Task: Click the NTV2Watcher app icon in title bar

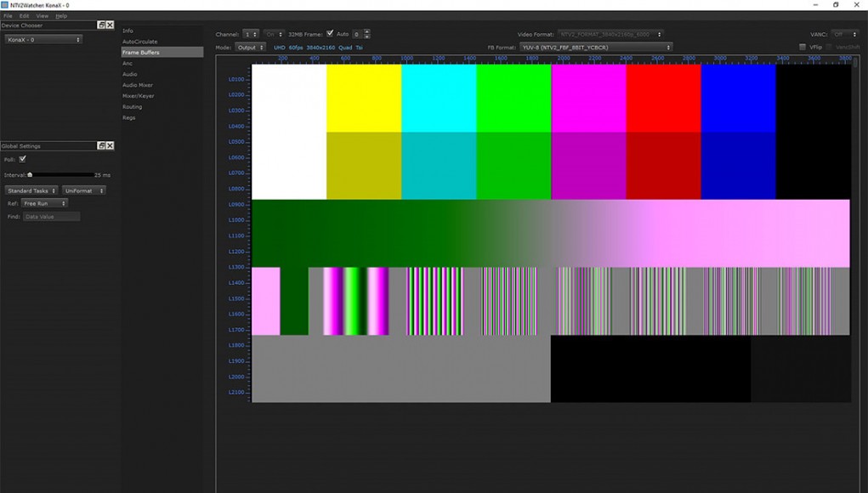Action: click(4, 5)
